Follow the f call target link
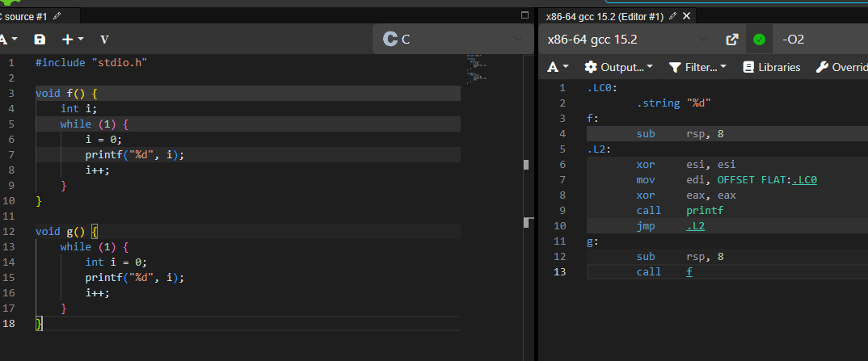868x361 pixels. point(689,271)
